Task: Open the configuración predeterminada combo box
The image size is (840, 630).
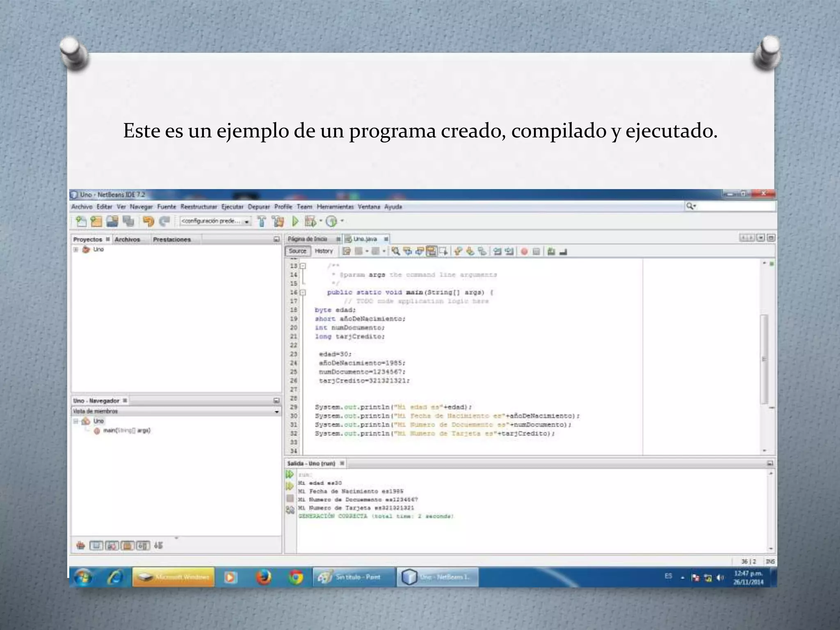Action: [x=216, y=221]
